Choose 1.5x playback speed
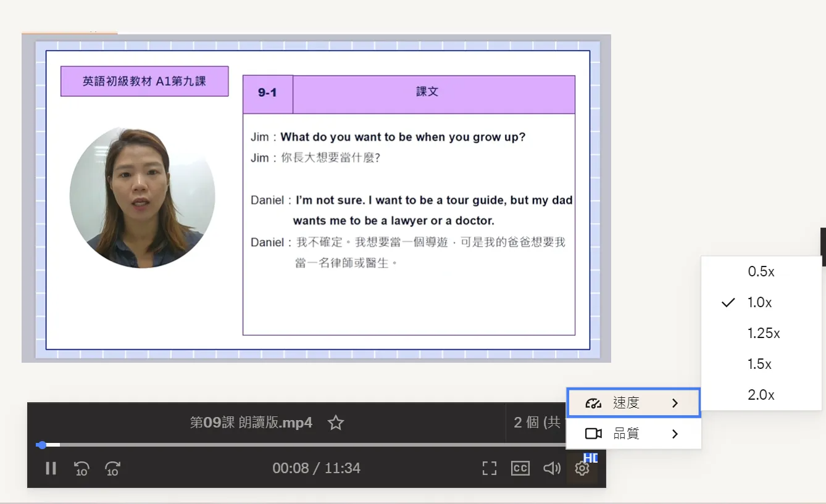This screenshot has width=826, height=504. [x=759, y=364]
